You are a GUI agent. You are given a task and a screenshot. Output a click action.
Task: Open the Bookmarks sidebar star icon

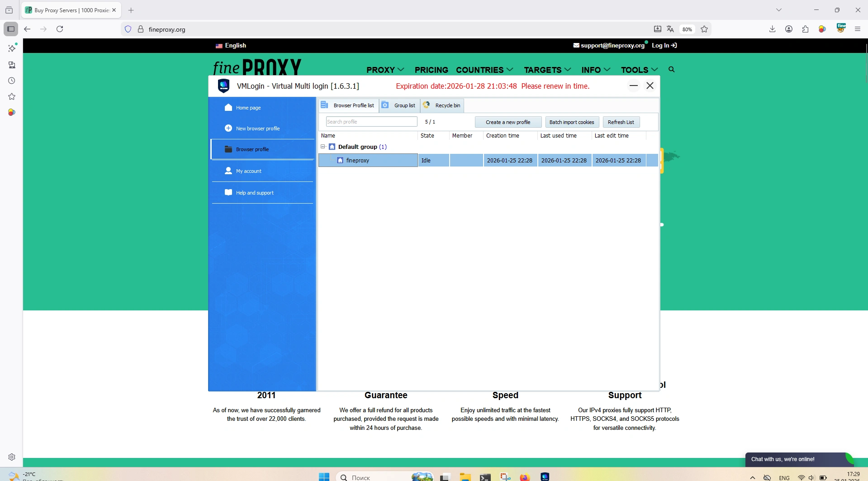click(x=12, y=96)
